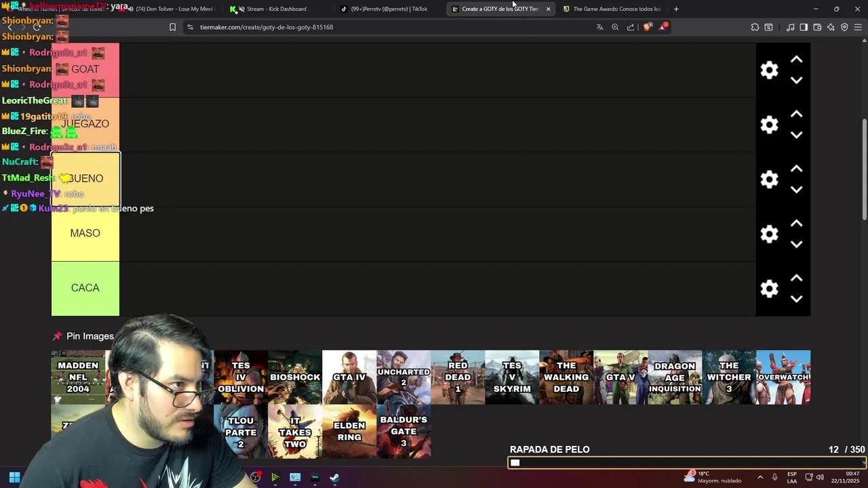Open the zoom magnifier control

click(x=615, y=27)
